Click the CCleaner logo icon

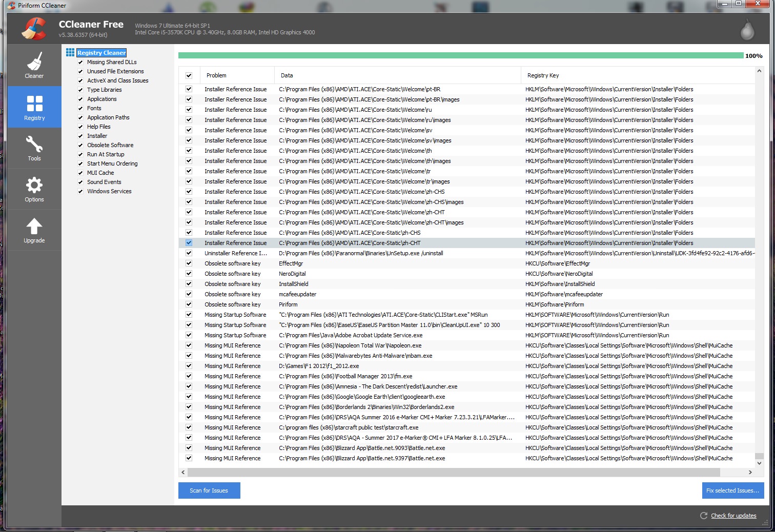[34, 29]
